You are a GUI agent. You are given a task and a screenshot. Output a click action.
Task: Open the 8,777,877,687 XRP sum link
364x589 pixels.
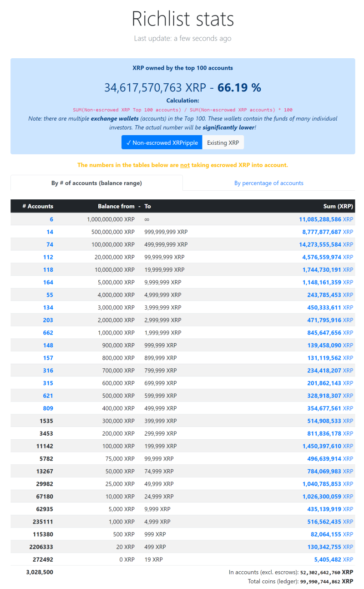point(328,232)
